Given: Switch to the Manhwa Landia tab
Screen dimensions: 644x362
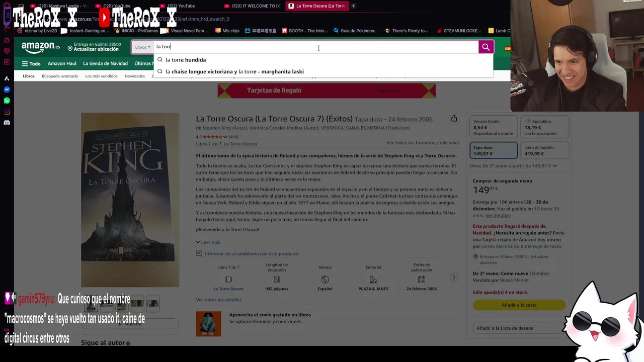Looking at the screenshot, I should click(x=59, y=6).
